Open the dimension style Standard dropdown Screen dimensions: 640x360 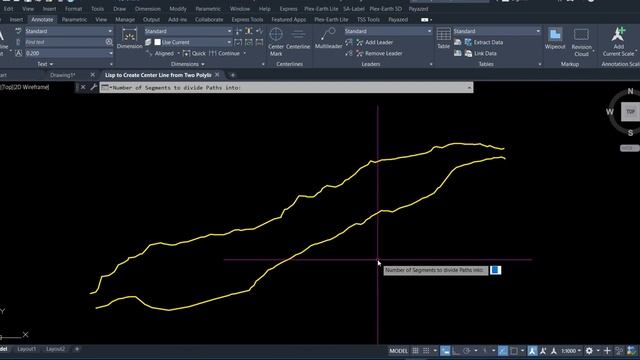click(229, 31)
